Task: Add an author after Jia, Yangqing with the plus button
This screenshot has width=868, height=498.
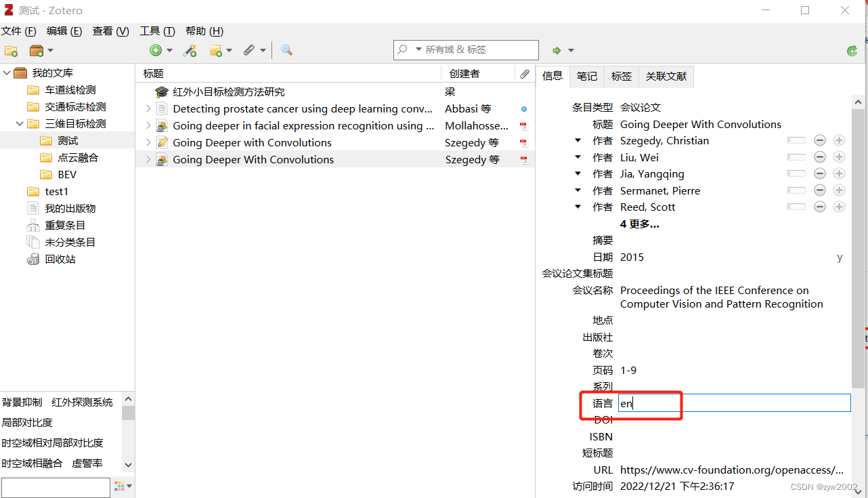Action: pyautogui.click(x=839, y=173)
